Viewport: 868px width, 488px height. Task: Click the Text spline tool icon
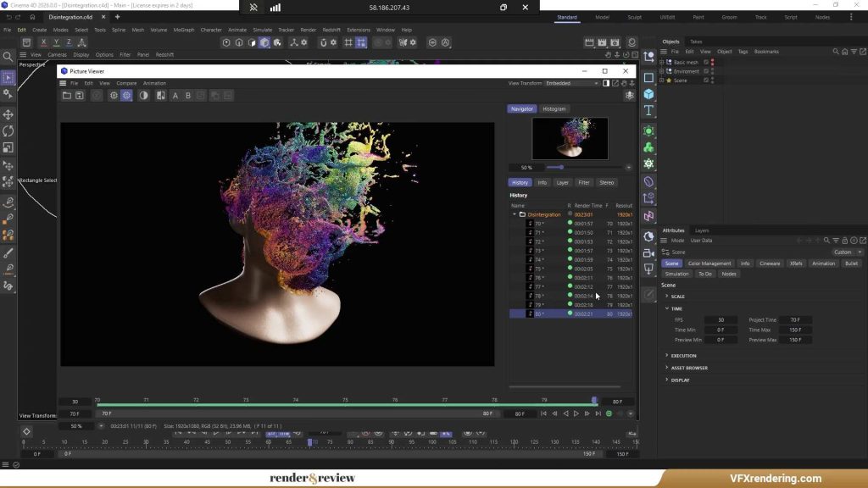click(x=648, y=111)
